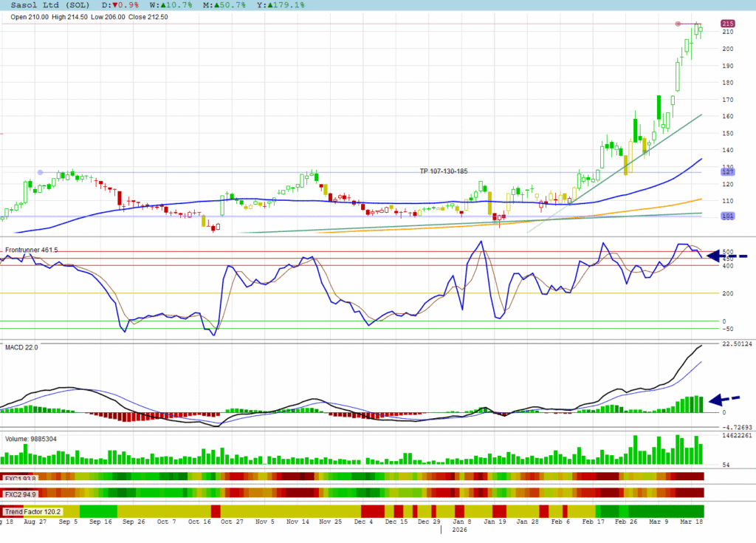Click the Volume: 9885304 label
The width and height of the screenshot is (756, 543).
[x=31, y=439]
